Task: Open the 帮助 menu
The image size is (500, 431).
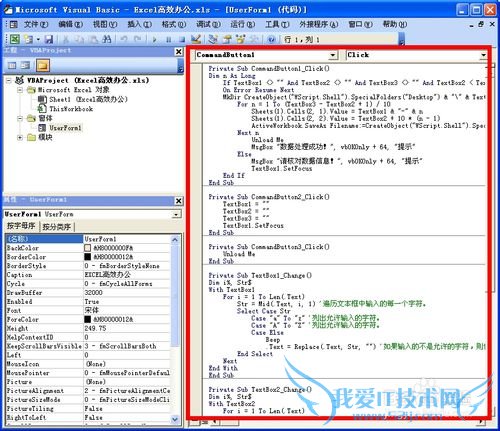Action: point(395,24)
